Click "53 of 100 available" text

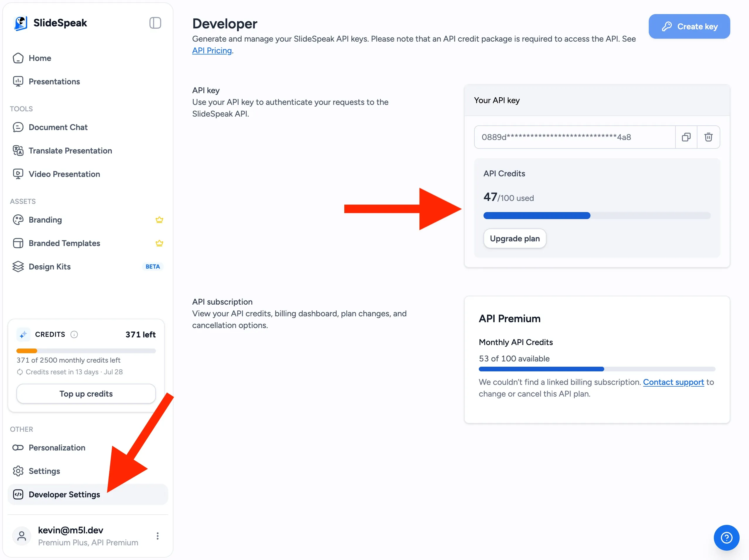click(514, 359)
